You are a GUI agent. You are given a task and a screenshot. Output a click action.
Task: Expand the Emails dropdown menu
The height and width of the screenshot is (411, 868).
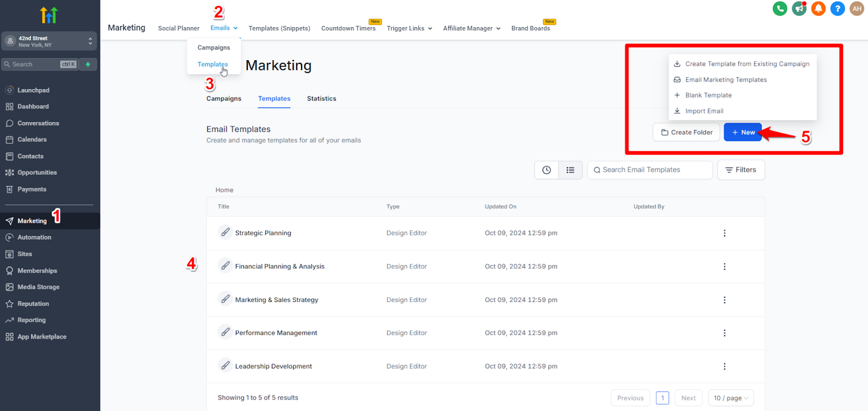pyautogui.click(x=224, y=28)
